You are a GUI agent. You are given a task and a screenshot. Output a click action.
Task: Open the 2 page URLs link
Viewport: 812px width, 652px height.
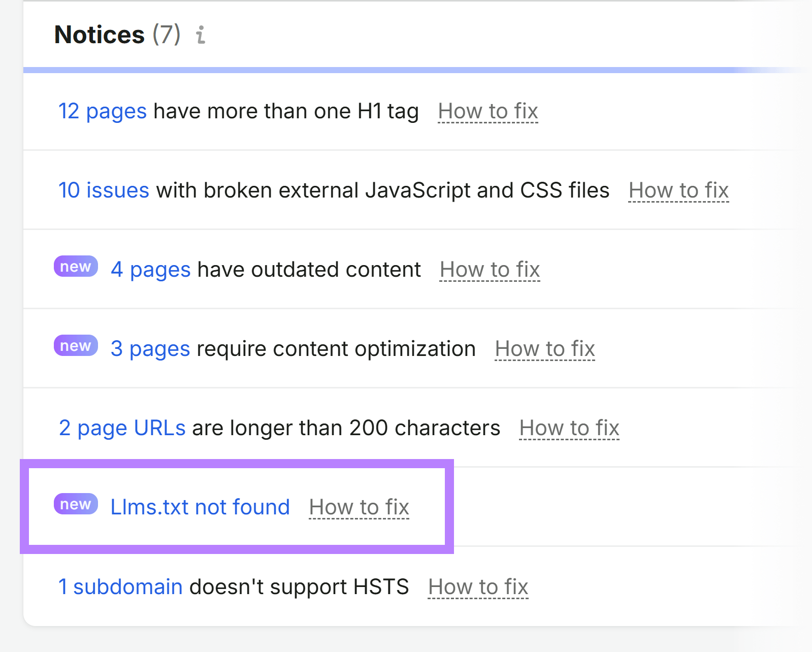[122, 428]
